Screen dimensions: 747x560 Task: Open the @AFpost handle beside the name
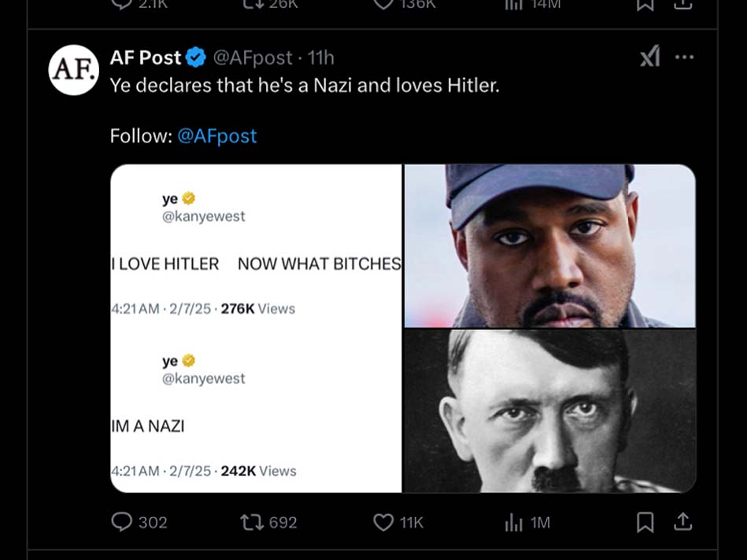point(253,57)
